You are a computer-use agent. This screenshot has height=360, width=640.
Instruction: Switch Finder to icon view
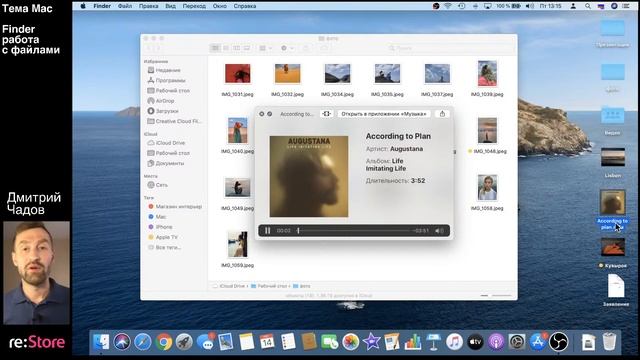(215, 48)
